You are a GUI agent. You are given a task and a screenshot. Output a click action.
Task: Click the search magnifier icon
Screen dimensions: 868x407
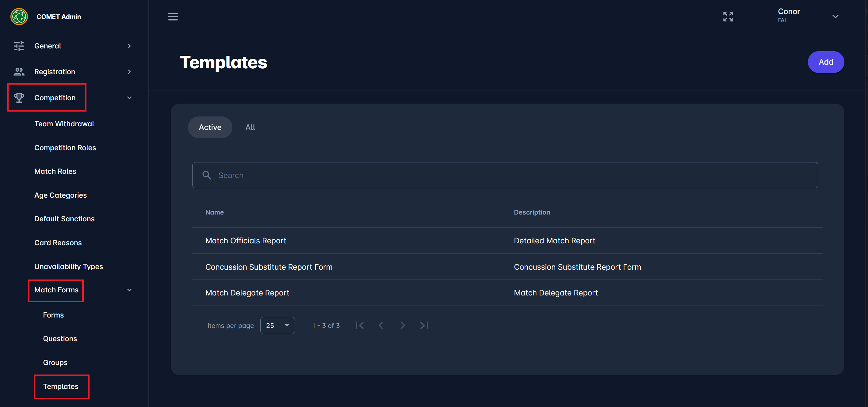point(207,175)
